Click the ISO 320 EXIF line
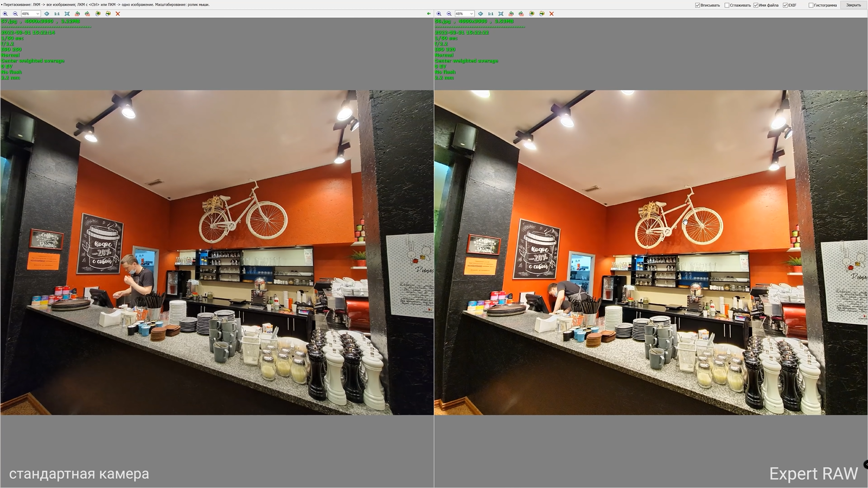This screenshot has width=868, height=488. pos(445,49)
